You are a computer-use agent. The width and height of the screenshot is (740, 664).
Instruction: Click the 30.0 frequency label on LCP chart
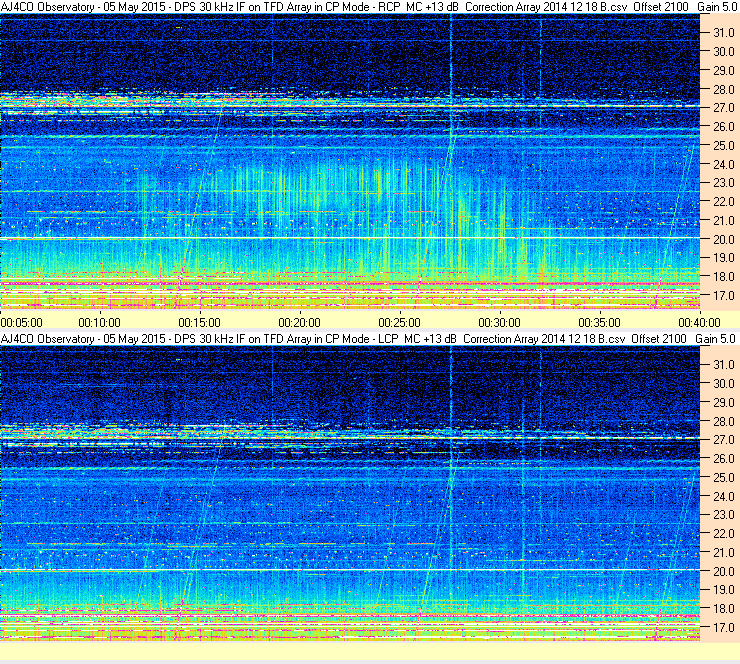pyautogui.click(x=724, y=384)
